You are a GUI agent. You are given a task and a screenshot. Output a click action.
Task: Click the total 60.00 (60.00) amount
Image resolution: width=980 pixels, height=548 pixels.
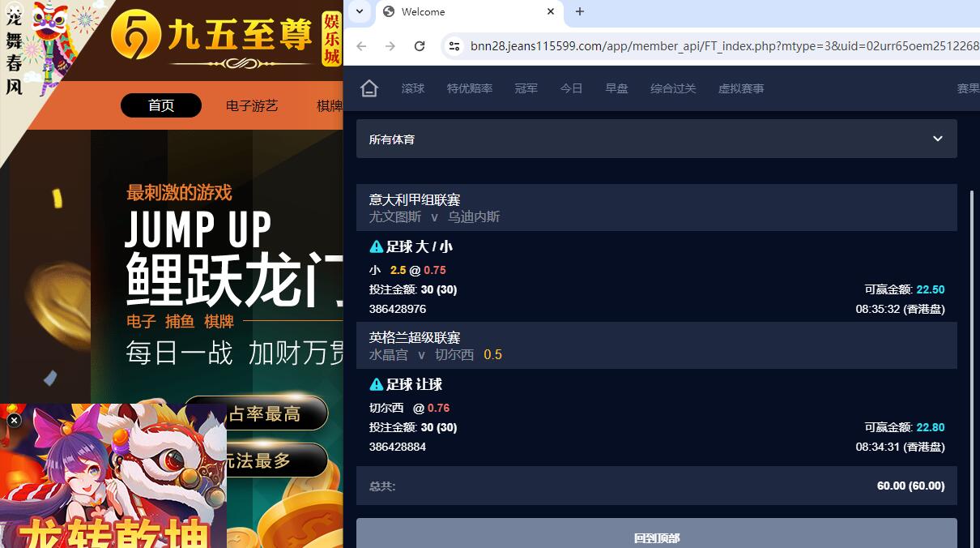click(911, 486)
